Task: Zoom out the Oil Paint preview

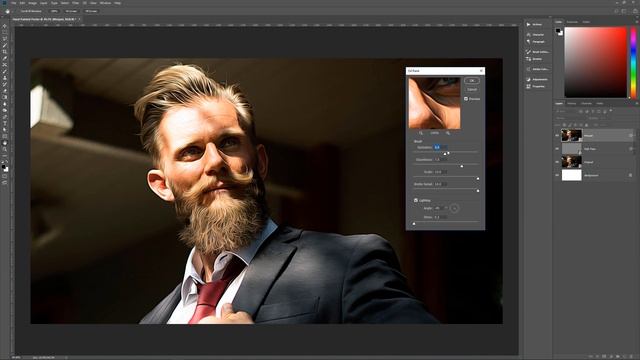Action: tap(421, 133)
